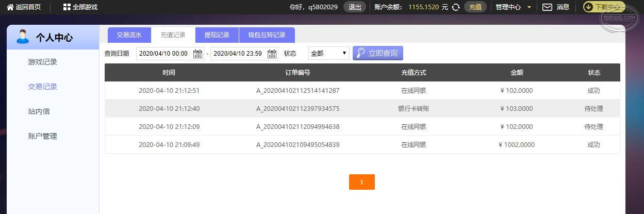Click the account balance value 1155.1520
This screenshot has height=214, width=644.
pyautogui.click(x=424, y=7)
